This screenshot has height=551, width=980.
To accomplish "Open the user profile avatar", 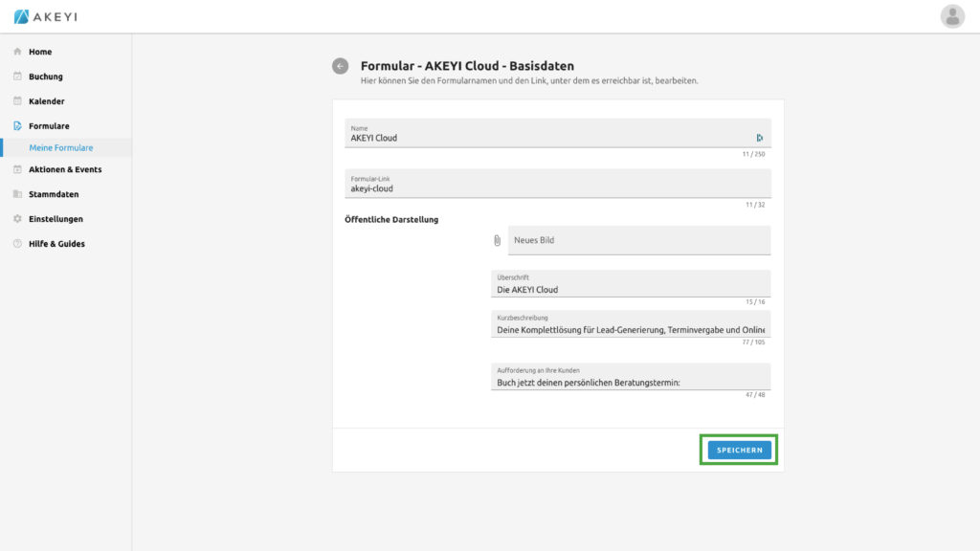I will pyautogui.click(x=952, y=16).
